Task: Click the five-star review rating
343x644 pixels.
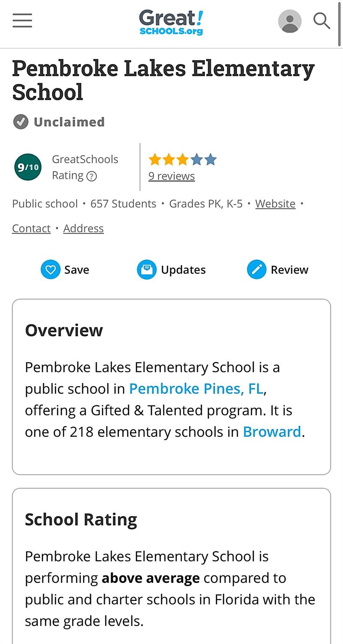Action: click(182, 159)
